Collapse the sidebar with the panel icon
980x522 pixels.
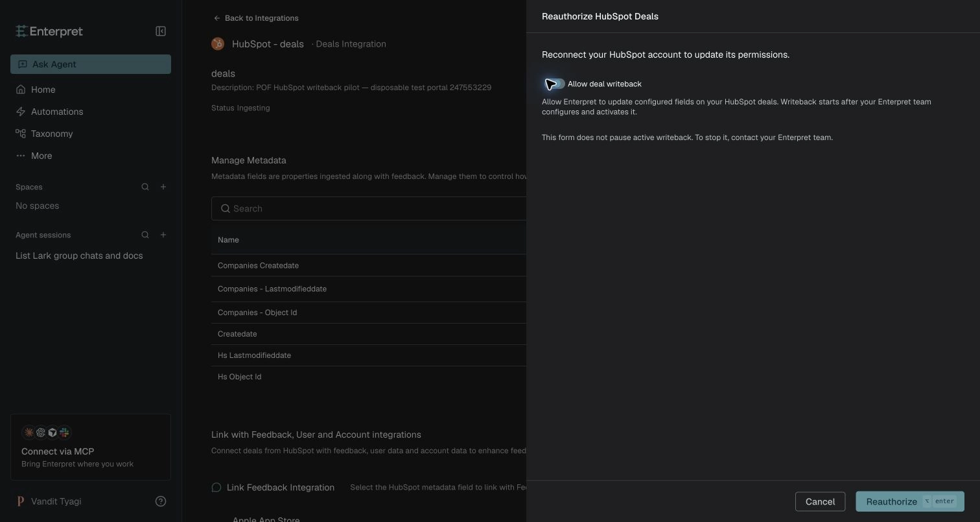point(161,31)
